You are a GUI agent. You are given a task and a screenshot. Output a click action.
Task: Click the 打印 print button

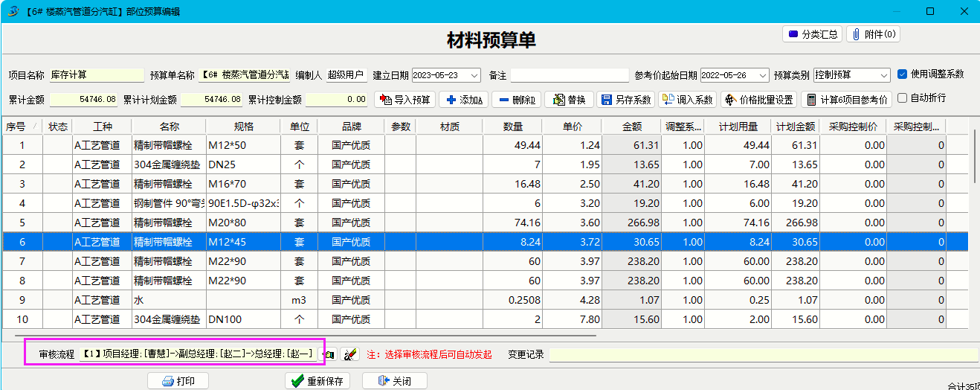(x=178, y=381)
